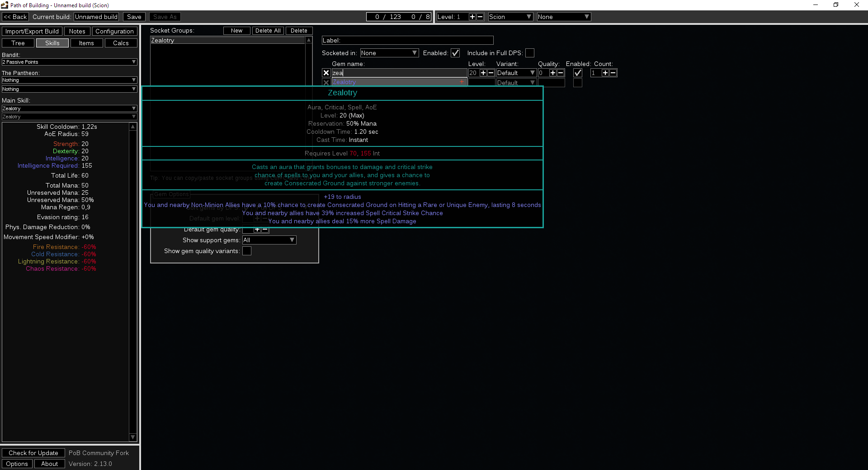Open the Configuration section
Image resolution: width=868 pixels, height=470 pixels.
(x=115, y=31)
